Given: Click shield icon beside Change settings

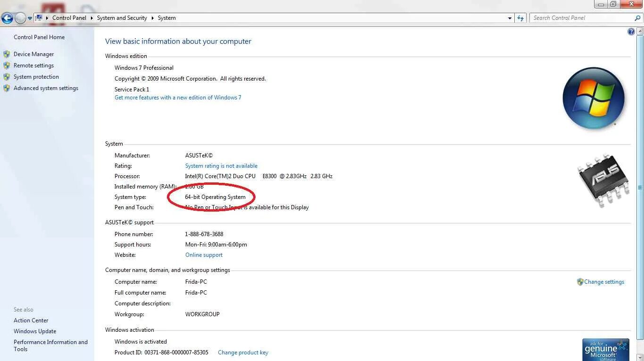Looking at the screenshot, I should (x=580, y=282).
